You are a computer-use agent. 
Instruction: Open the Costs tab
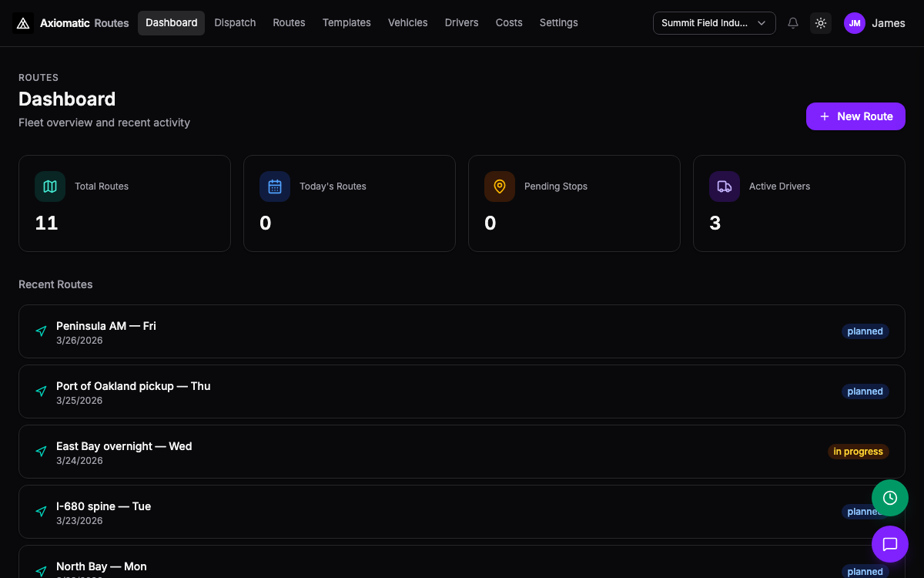[509, 23]
